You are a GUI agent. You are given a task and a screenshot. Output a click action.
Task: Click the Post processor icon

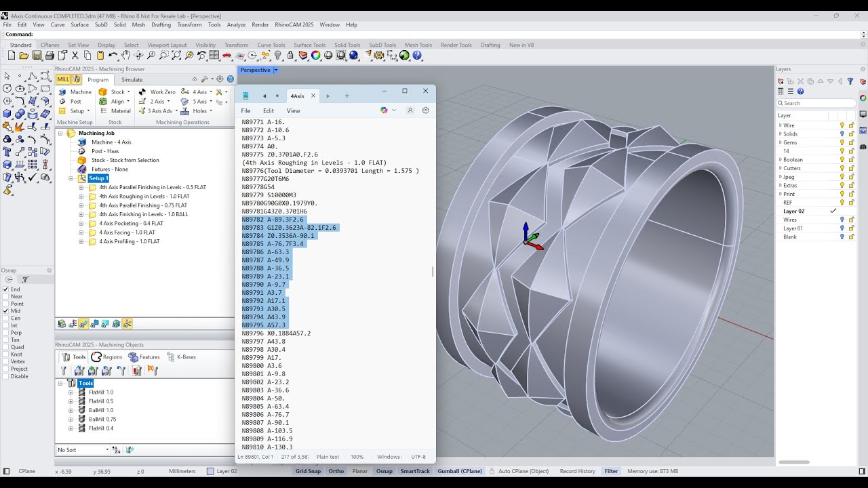click(62, 102)
